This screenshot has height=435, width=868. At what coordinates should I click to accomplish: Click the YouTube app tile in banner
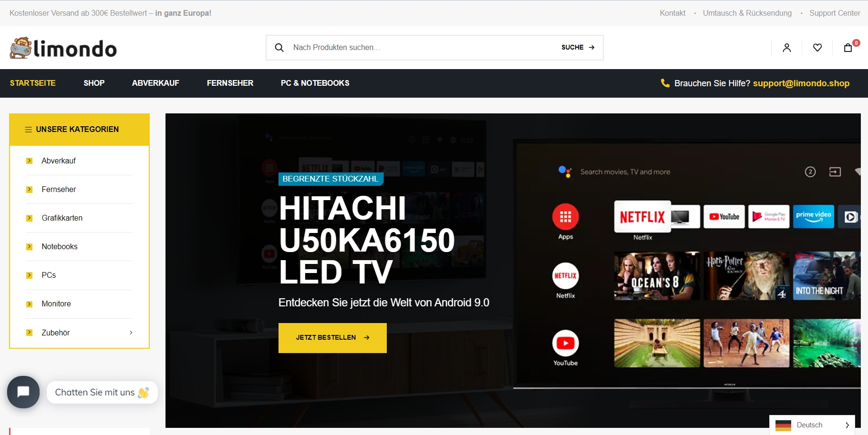tap(724, 217)
